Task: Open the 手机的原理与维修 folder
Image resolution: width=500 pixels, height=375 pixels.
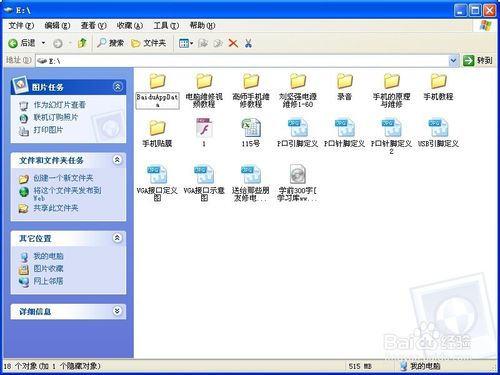Action: click(x=391, y=90)
